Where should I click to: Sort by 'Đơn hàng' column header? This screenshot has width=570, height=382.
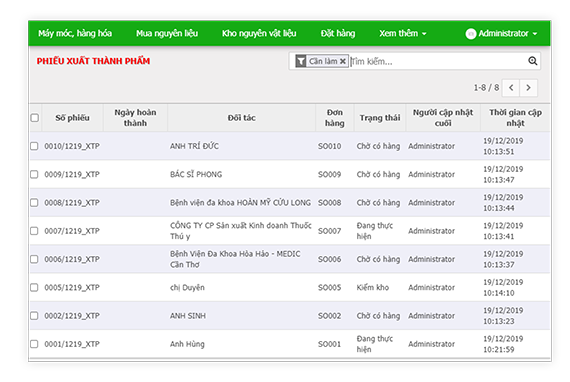[x=334, y=118]
